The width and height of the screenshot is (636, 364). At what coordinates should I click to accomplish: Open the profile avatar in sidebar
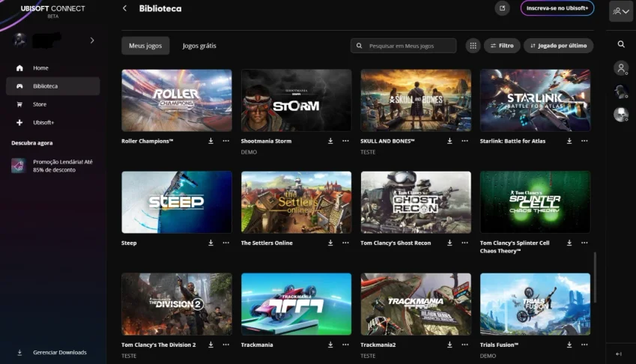[20, 40]
